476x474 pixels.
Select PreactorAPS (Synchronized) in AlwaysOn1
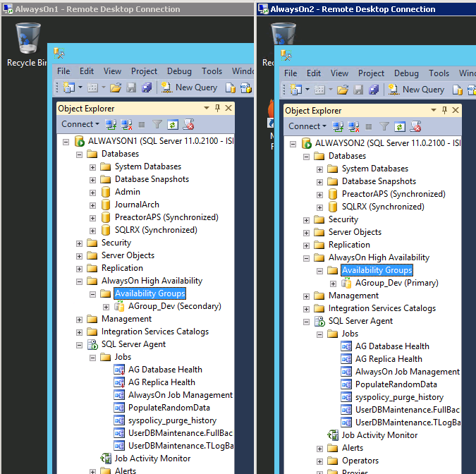[166, 217]
